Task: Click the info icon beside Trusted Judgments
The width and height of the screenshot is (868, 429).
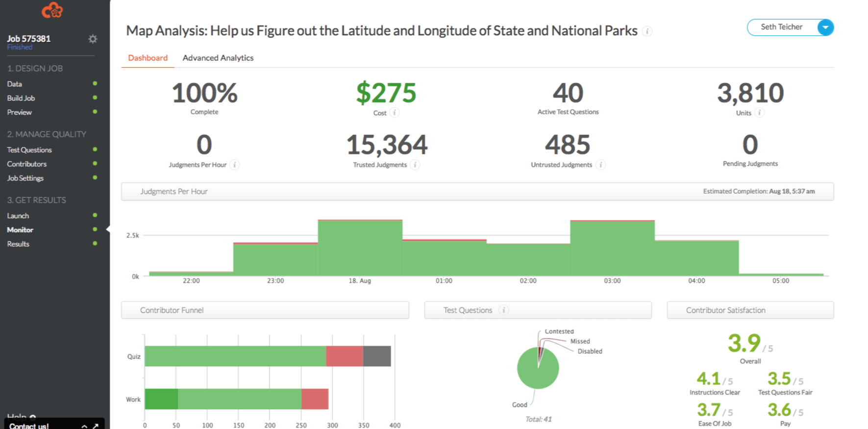Action: tap(415, 165)
